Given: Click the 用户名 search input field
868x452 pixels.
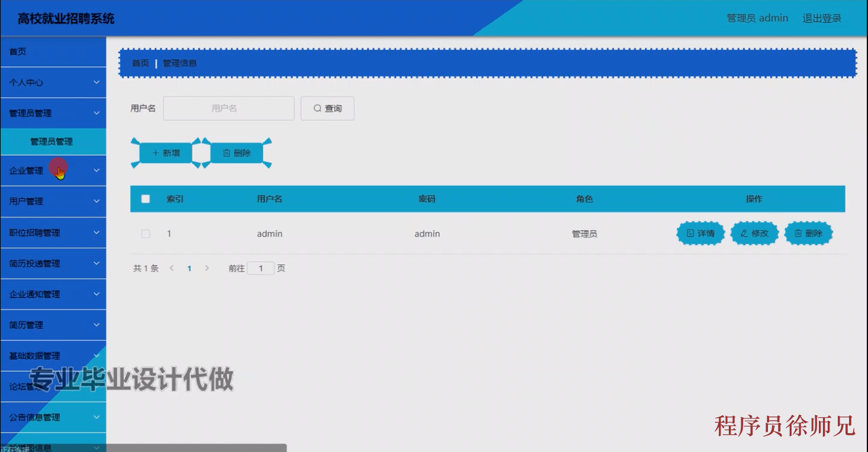Looking at the screenshot, I should [229, 108].
